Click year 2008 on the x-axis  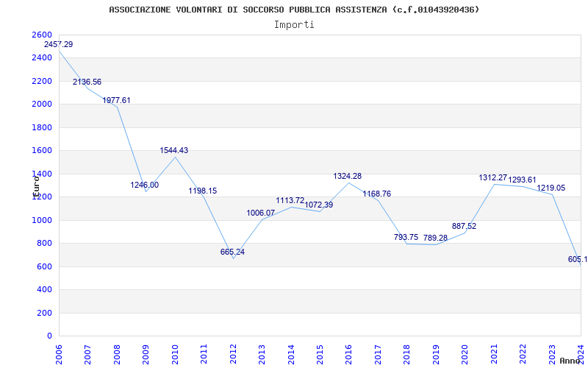tap(117, 355)
